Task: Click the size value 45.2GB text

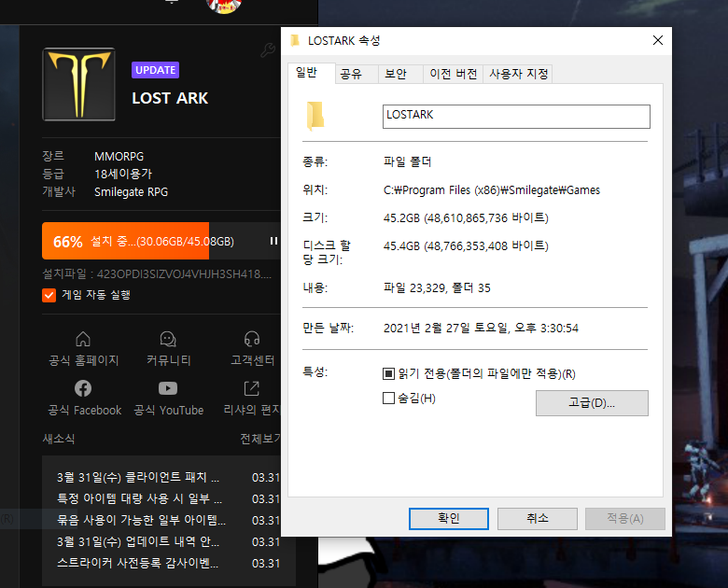Action: point(466,217)
